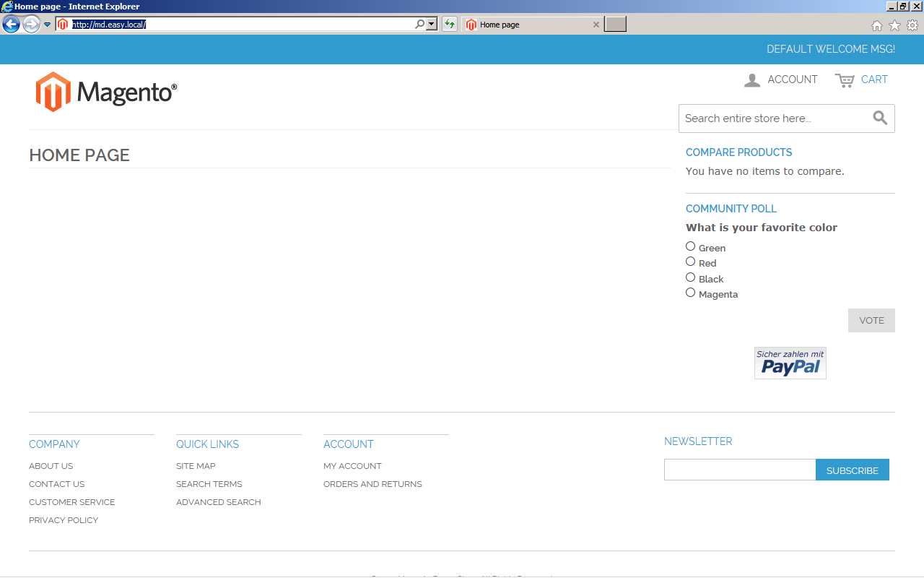The height and width of the screenshot is (578, 924).
Task: Click the browser Back arrow button
Action: [11, 25]
